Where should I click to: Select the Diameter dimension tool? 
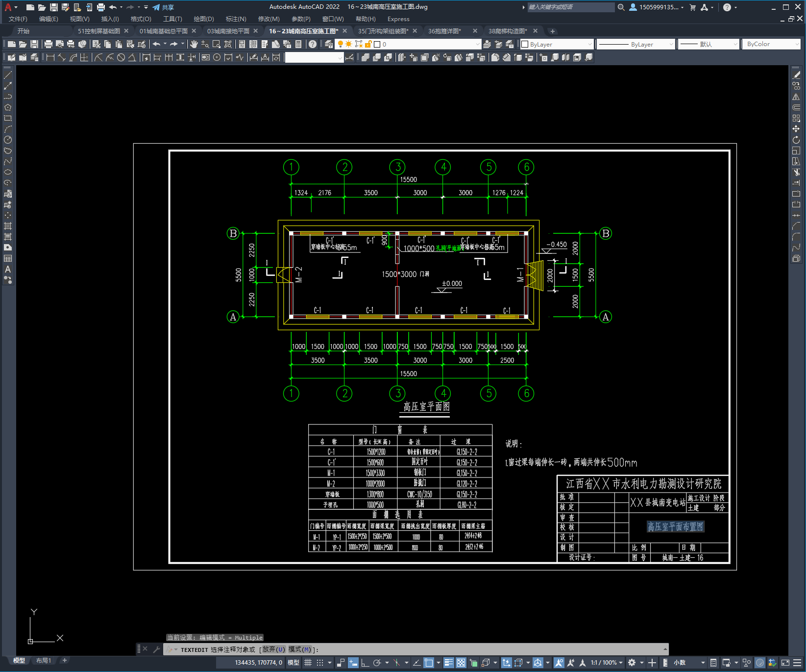tap(121, 57)
